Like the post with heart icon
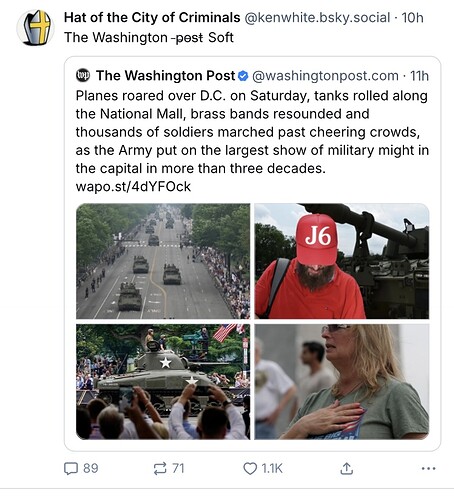This screenshot has height=500, width=454. [x=250, y=468]
